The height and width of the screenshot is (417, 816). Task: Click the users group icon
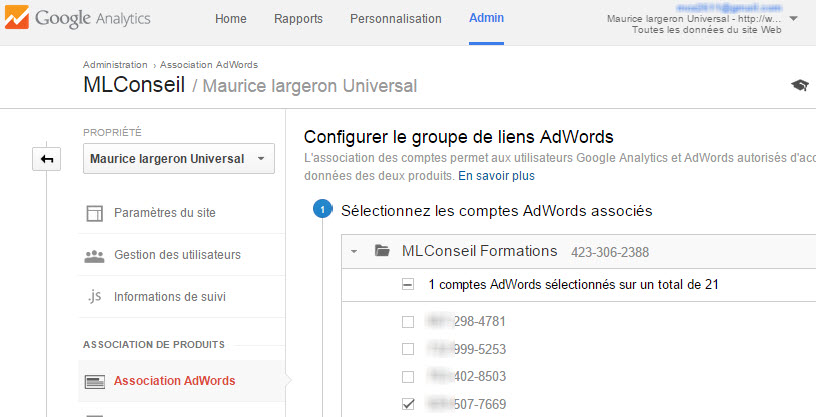coord(94,256)
